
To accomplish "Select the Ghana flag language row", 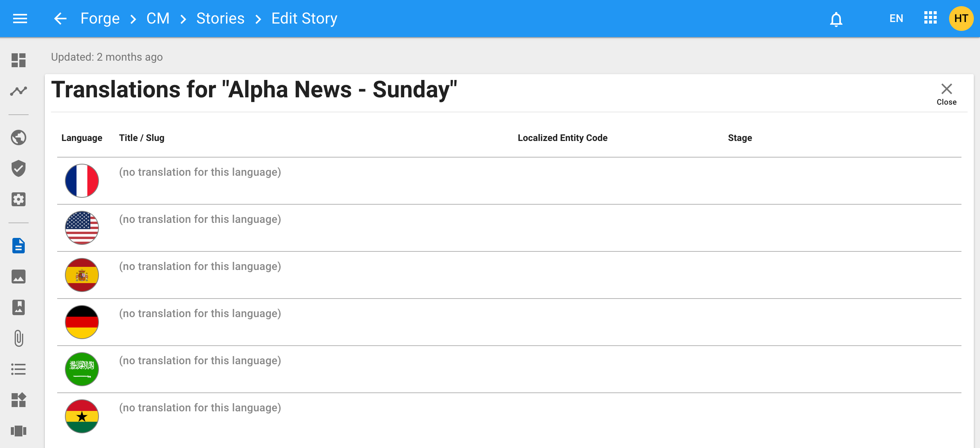I will (509, 416).
